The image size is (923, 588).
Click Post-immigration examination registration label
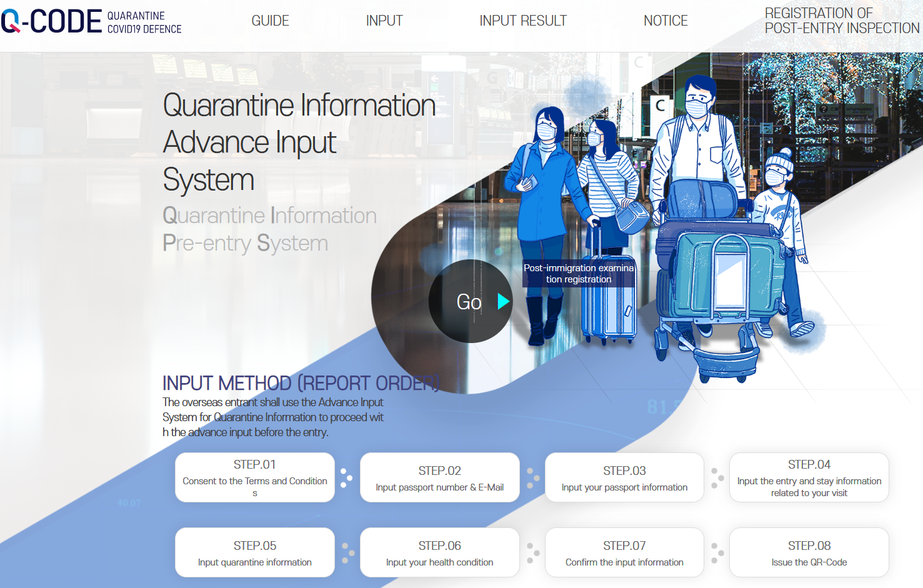pyautogui.click(x=579, y=274)
